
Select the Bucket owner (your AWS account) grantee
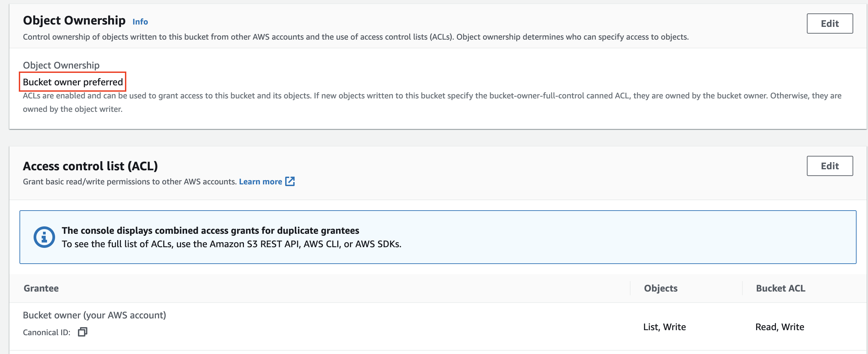(x=94, y=315)
